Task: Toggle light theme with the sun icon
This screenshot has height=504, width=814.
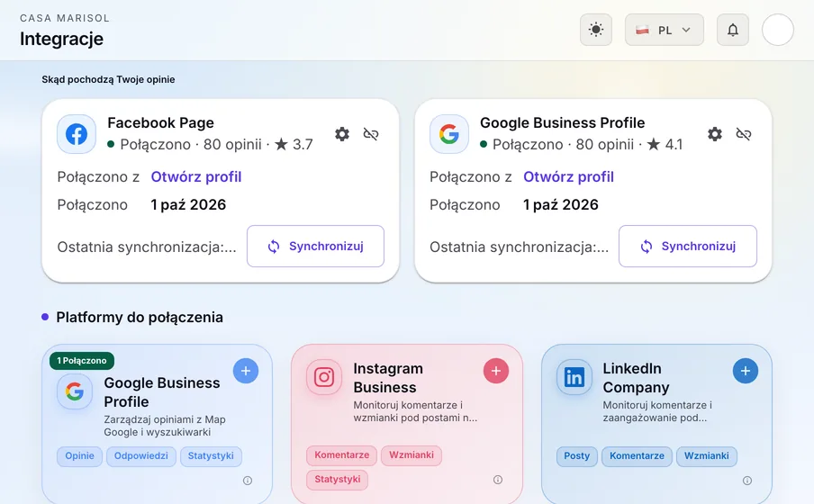Action: 596,30
